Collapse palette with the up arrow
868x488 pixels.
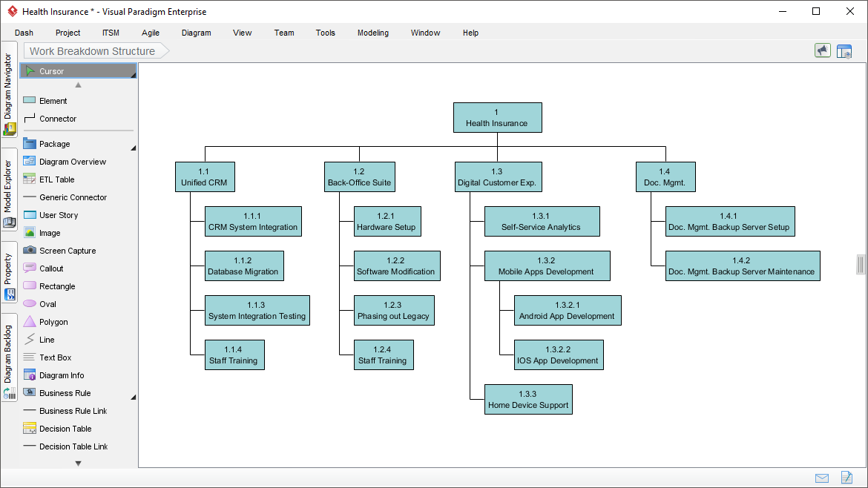(x=78, y=85)
